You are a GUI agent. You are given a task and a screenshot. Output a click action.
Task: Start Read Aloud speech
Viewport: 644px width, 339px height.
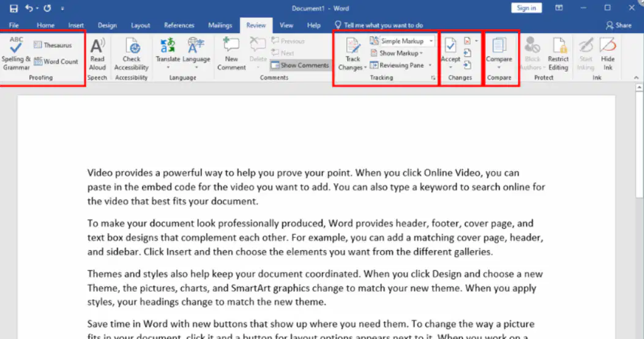pos(97,53)
